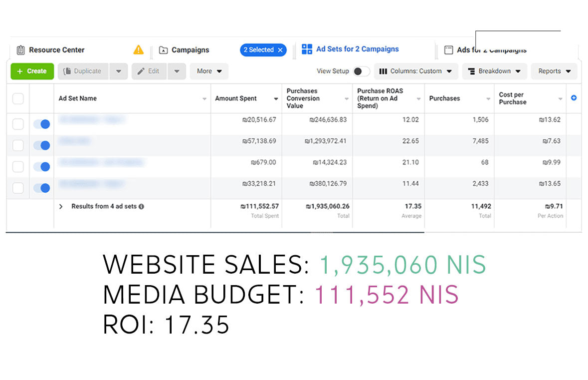Image resolution: width=588 pixels, height=380 pixels.
Task: Open the Breakdown dropdown
Action: 494,71
